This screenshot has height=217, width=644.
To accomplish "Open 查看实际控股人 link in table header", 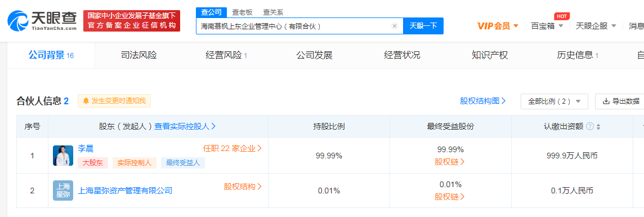I will point(185,126).
